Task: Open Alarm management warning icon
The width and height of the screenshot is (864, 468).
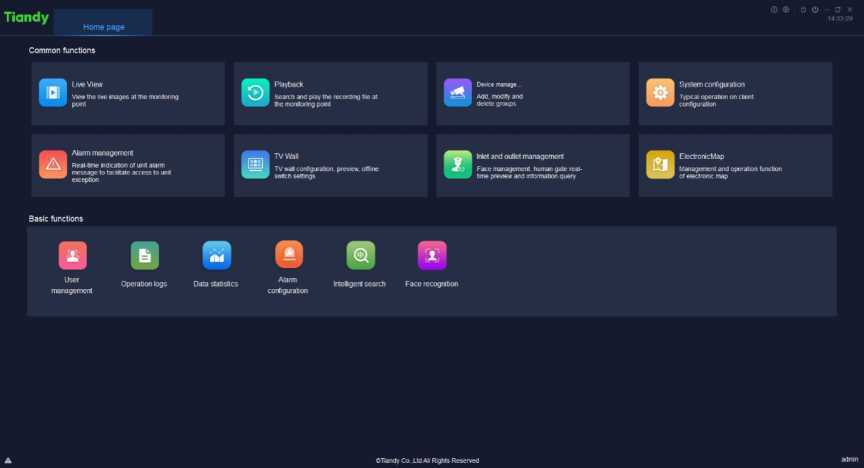Action: (x=53, y=165)
